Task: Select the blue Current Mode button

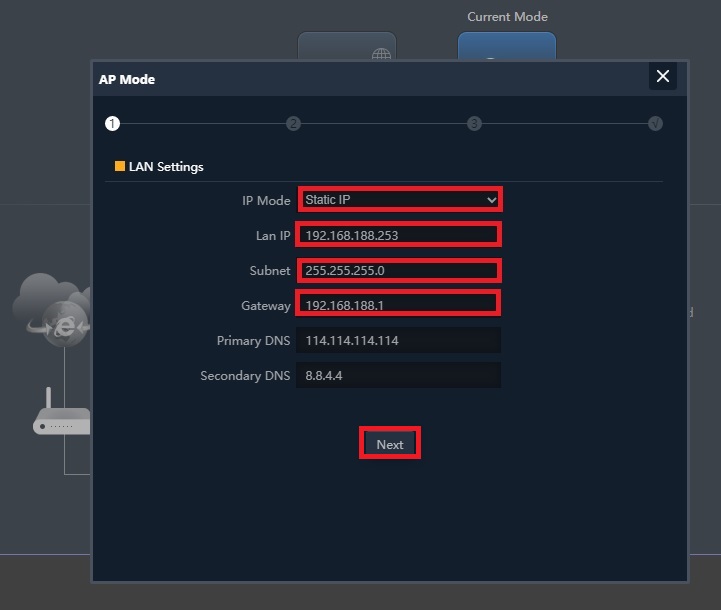Action: coord(507,48)
